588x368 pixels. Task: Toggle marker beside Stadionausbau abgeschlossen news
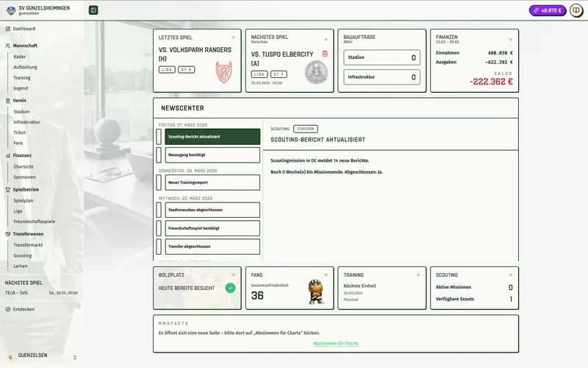click(x=159, y=210)
